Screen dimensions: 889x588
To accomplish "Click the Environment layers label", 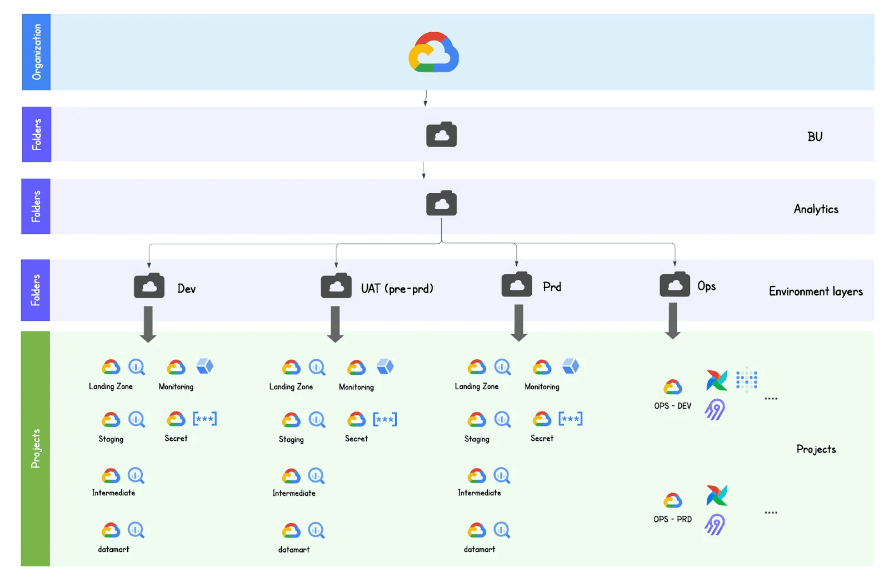I will [x=816, y=292].
